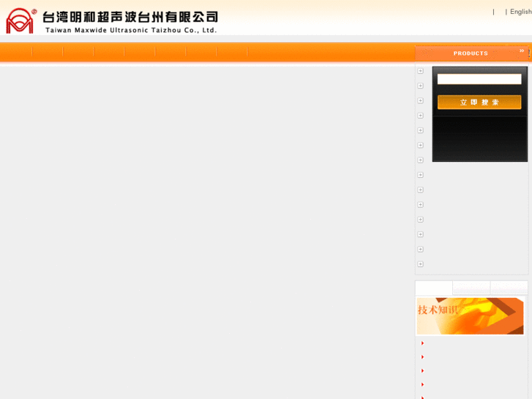Open the PRODUCTS sidebar header
This screenshot has width=532, height=399.
(471, 53)
